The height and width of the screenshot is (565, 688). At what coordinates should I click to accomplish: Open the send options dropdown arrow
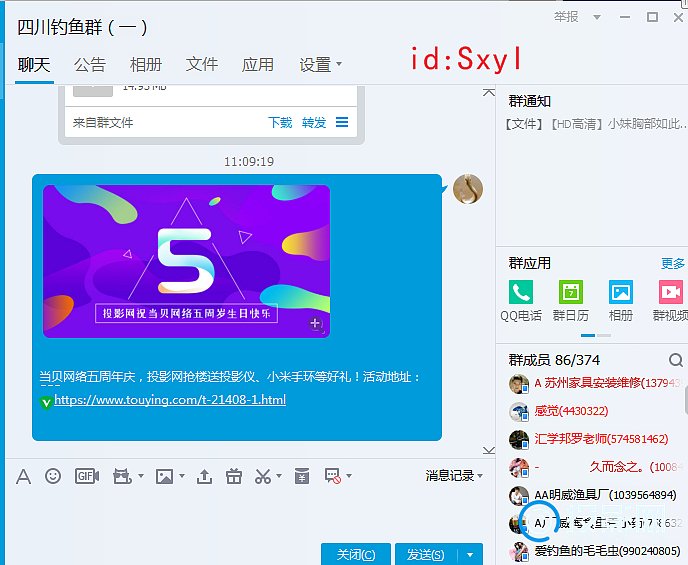click(470, 554)
